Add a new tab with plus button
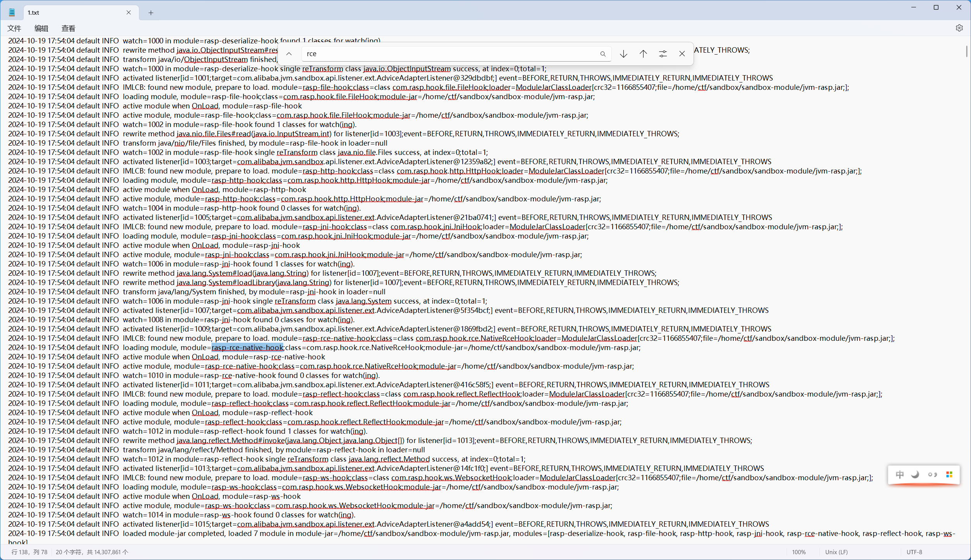 click(151, 13)
